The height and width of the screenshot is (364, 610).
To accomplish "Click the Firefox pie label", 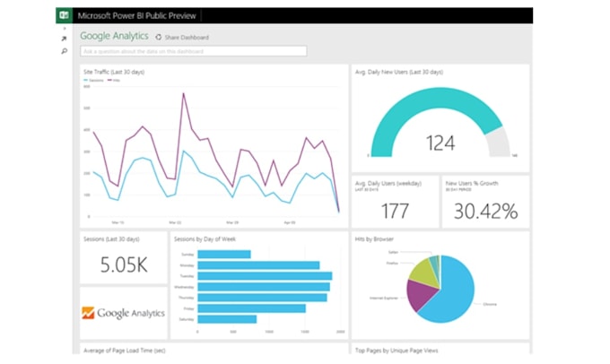I will [392, 264].
